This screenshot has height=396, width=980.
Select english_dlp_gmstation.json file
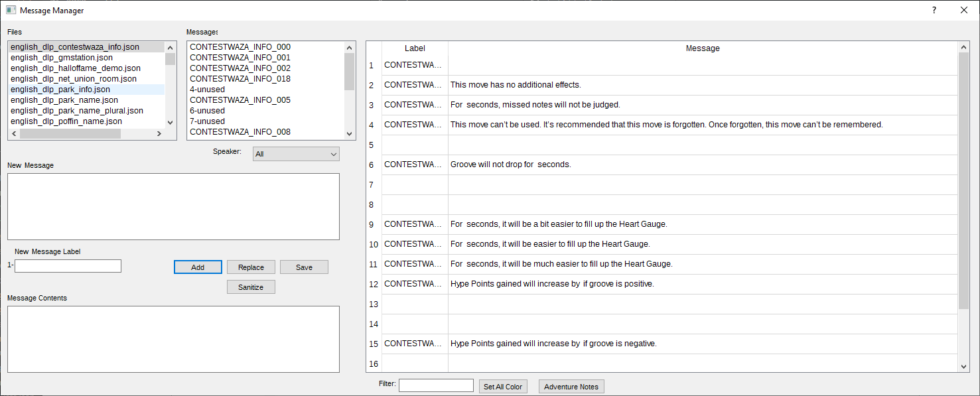[87, 58]
